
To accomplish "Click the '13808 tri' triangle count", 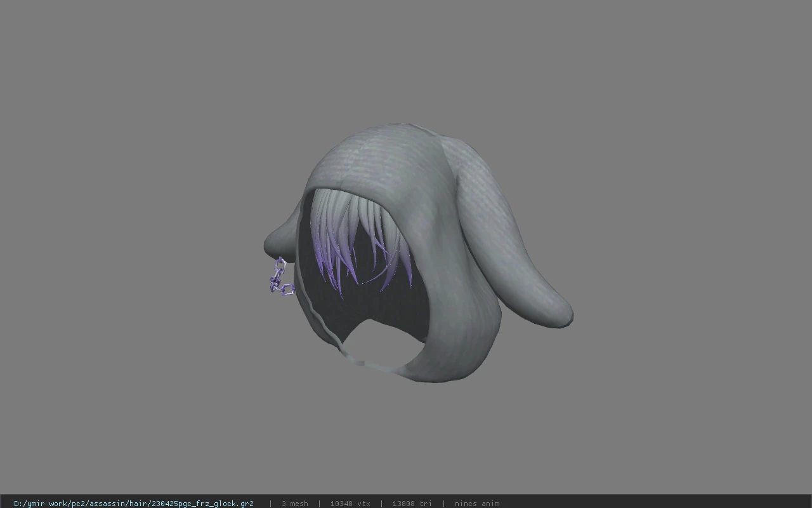I will tap(412, 504).
